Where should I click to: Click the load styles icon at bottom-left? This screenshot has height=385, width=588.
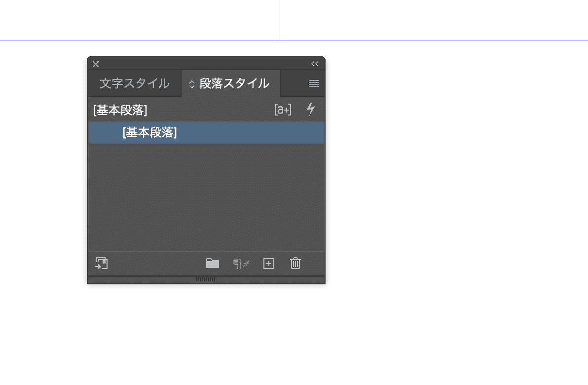pyautogui.click(x=101, y=264)
